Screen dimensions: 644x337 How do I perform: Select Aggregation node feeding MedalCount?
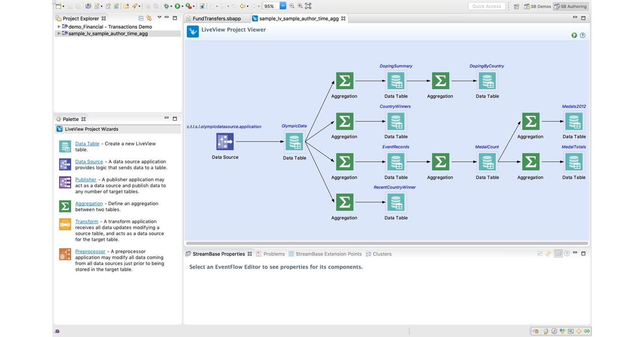point(441,162)
